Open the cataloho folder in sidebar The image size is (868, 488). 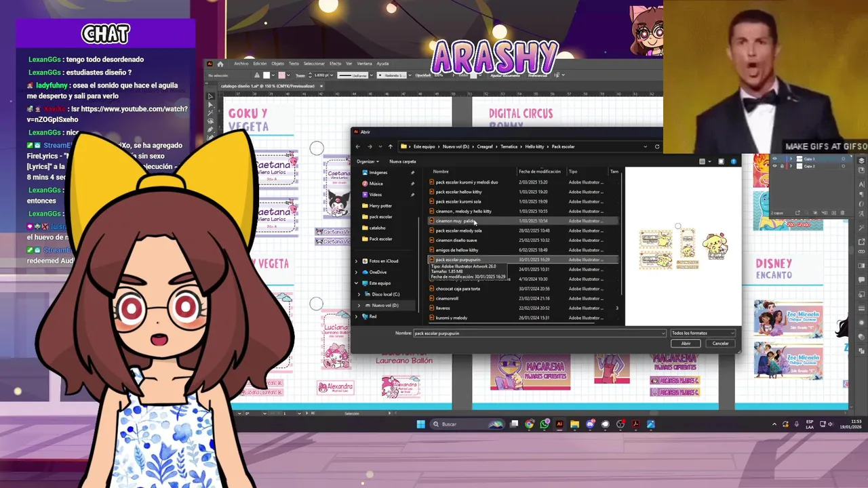[377, 228]
